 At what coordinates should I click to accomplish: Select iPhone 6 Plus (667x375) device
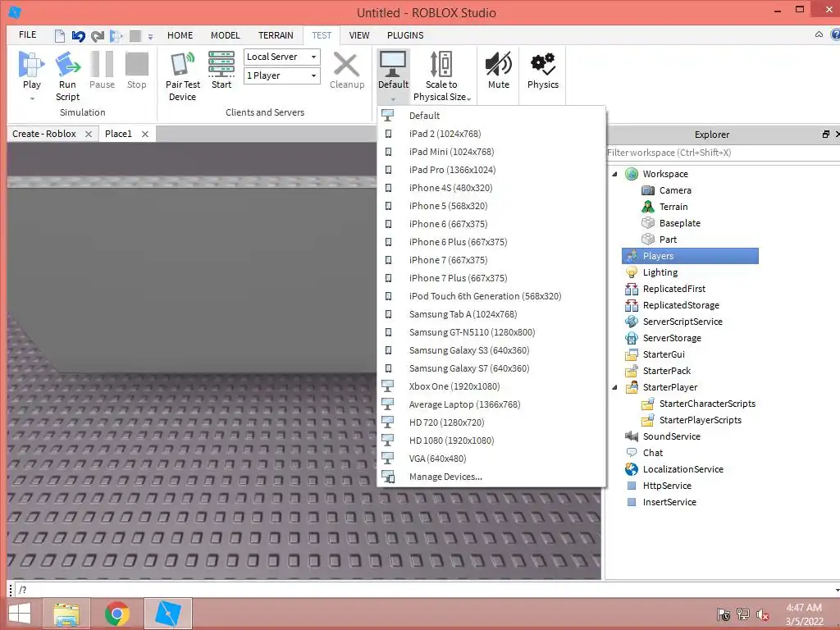click(491, 242)
